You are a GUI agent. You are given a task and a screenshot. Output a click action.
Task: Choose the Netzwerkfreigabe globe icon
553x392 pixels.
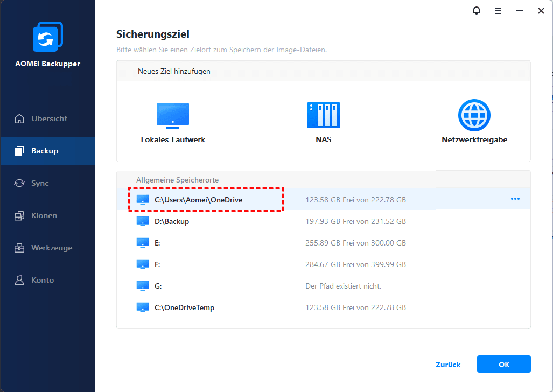pyautogui.click(x=474, y=115)
